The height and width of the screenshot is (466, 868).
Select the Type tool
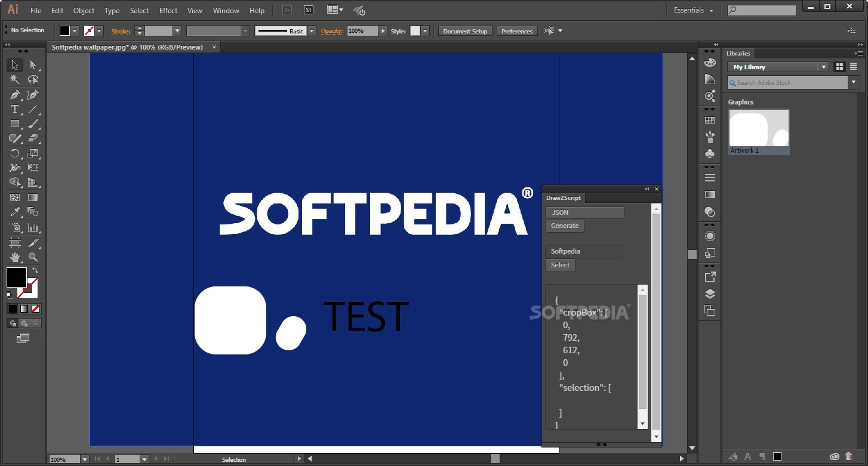(15, 109)
